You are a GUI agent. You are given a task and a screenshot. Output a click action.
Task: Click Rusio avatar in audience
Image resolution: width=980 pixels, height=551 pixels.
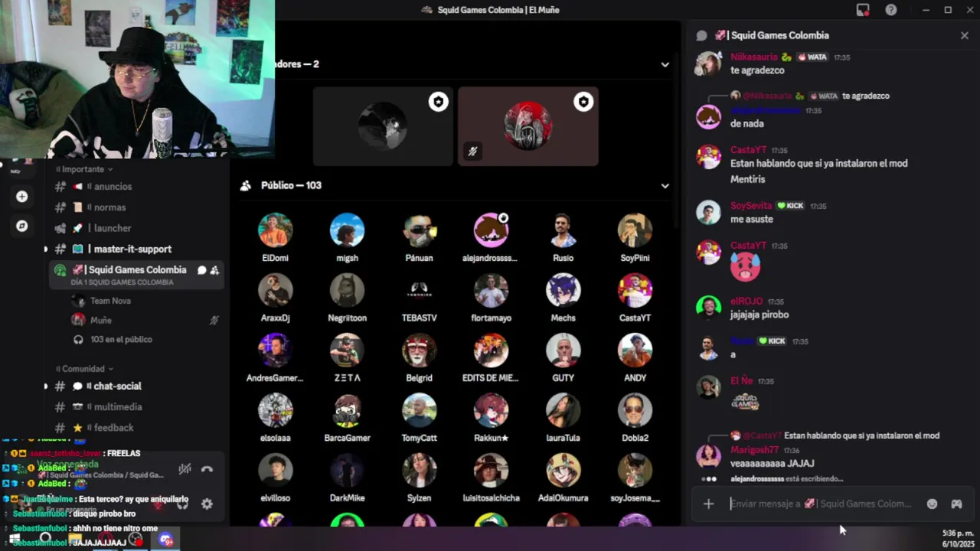[x=563, y=230]
